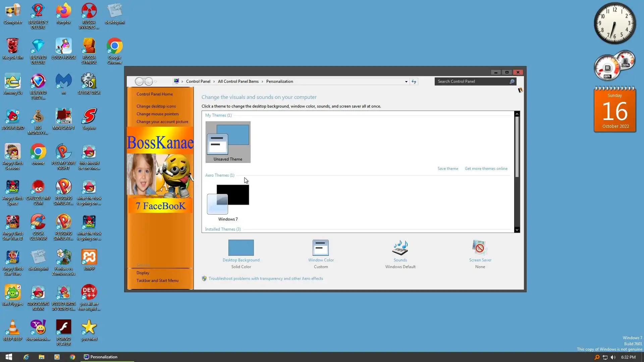The image size is (644, 362).
Task: Open the Desktop Background settings icon
Action: click(x=241, y=248)
